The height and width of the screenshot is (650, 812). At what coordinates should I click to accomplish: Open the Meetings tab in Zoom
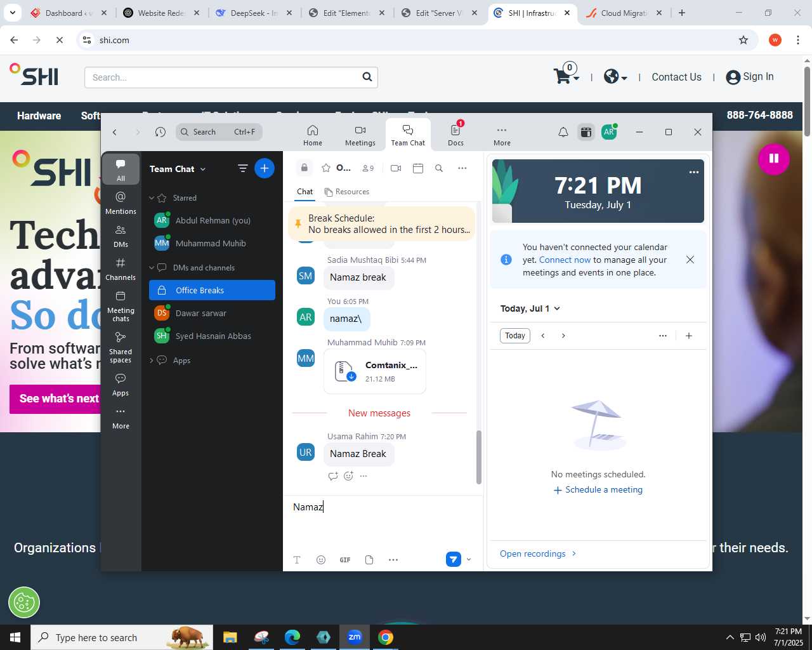360,135
